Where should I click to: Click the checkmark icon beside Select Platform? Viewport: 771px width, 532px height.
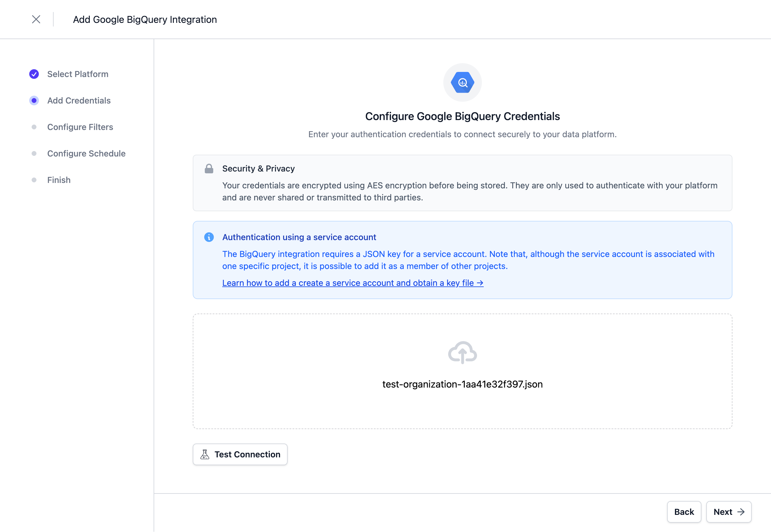[x=34, y=74]
